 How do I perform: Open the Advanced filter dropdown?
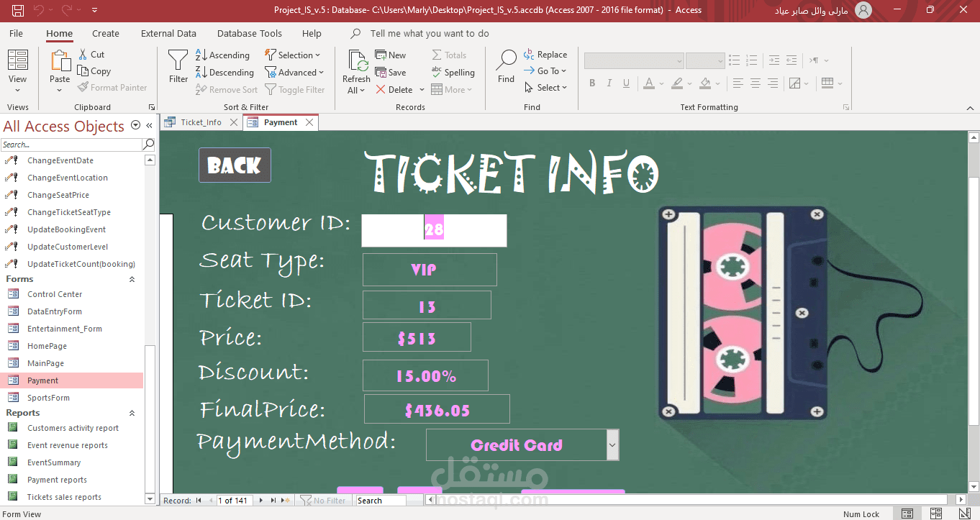(294, 73)
